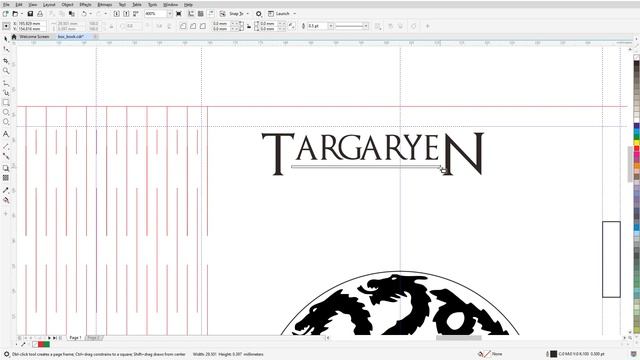Open the Undo history dropdown arrow
This screenshot has height=360, width=640.
tap(91, 14)
